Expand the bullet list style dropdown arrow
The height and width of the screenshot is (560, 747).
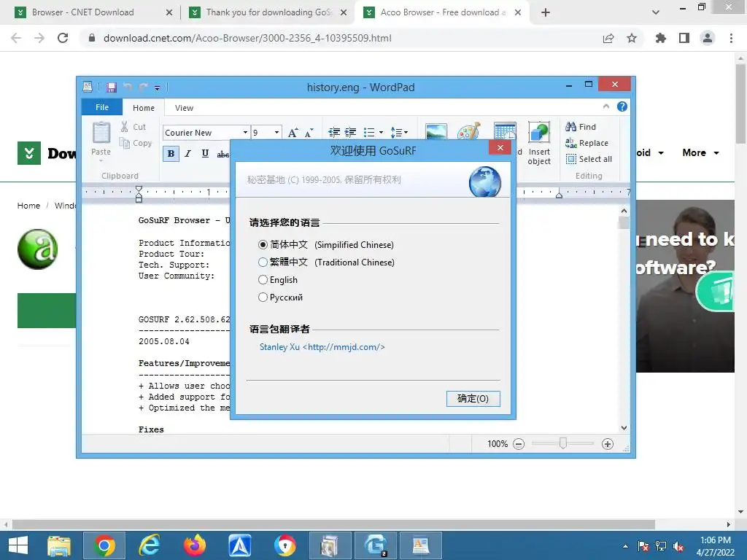381,133
